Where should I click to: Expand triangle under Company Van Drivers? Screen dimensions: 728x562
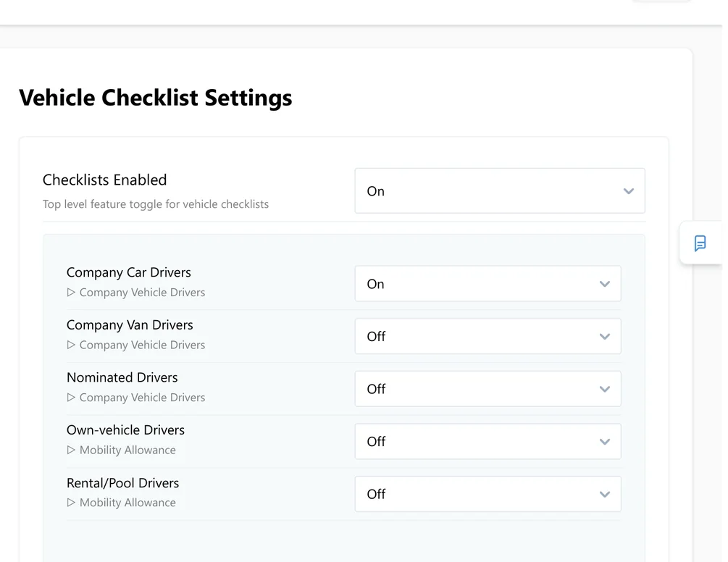pos(71,345)
